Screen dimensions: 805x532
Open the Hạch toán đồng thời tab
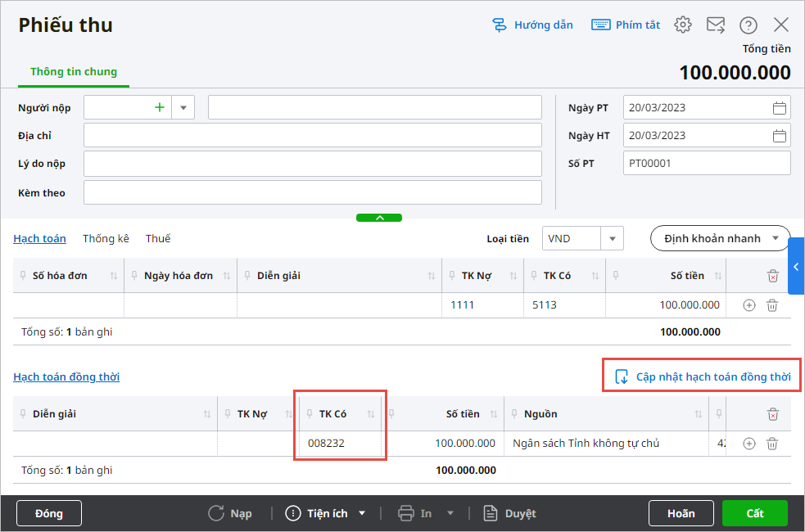coord(66,376)
